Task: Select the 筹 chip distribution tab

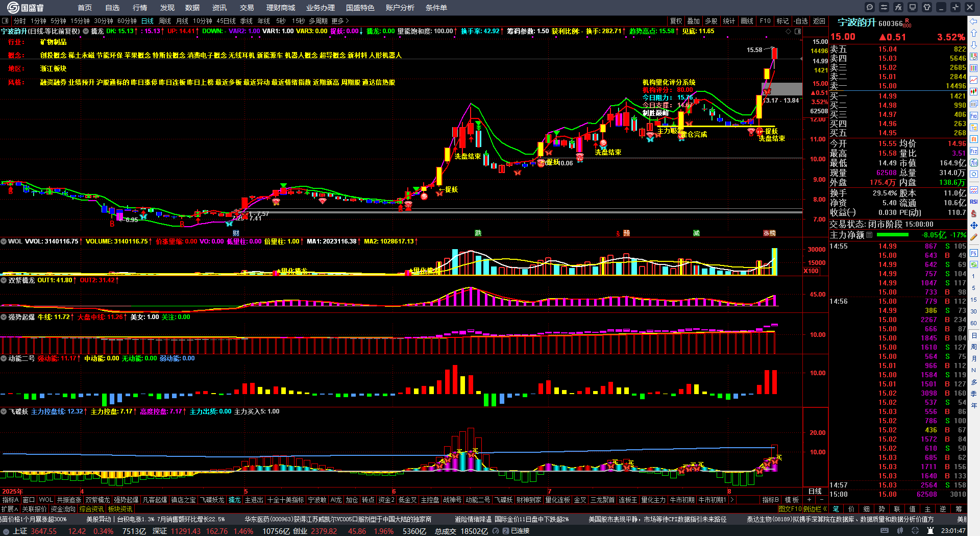Action: pos(959,509)
